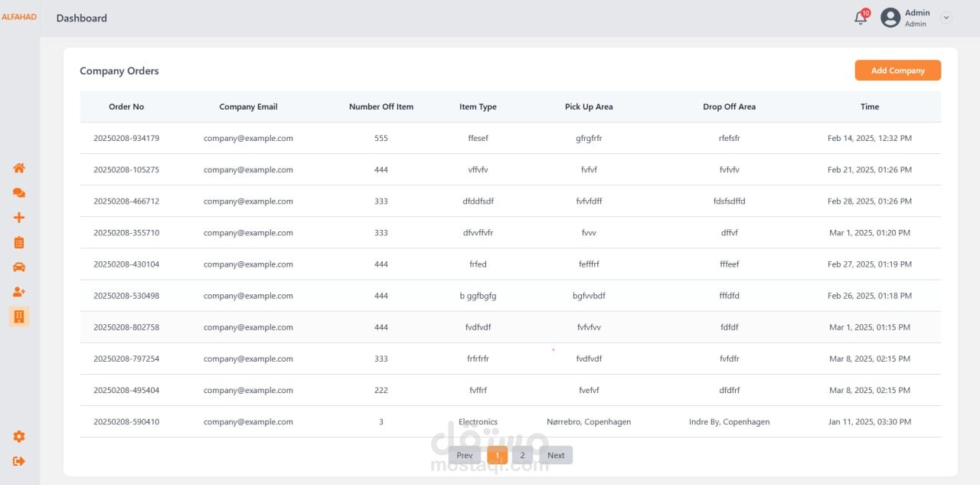The width and height of the screenshot is (980, 485).
Task: Click the Admin profile avatar
Action: tap(890, 18)
